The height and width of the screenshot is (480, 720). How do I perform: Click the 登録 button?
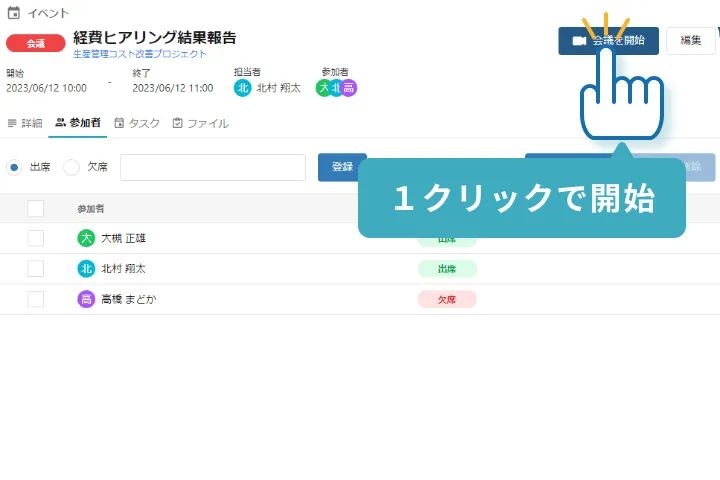pos(342,168)
